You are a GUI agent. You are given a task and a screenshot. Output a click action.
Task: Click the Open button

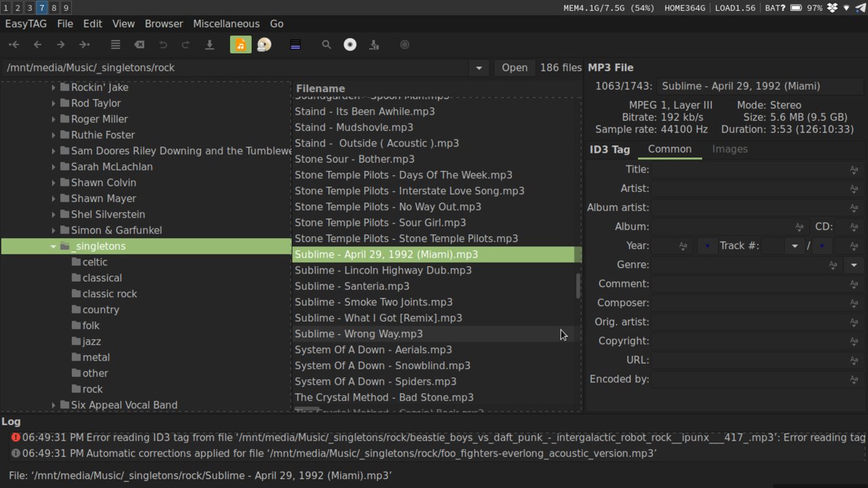tap(514, 68)
